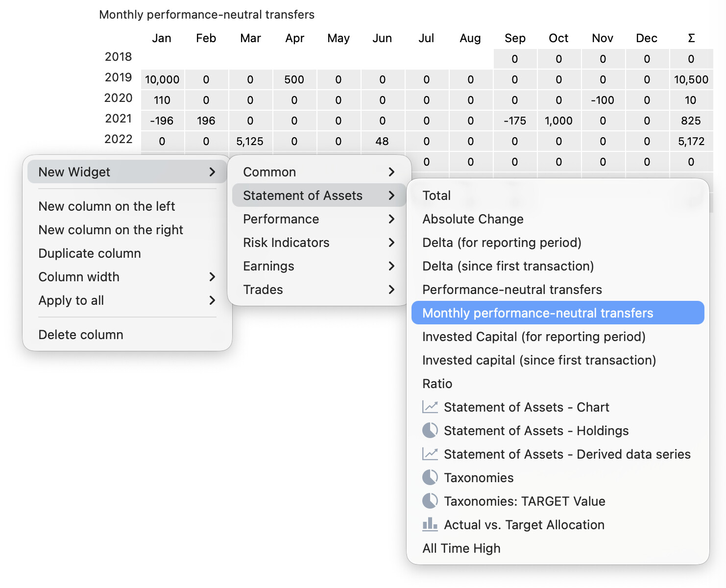Click the Derived data series chart icon

pos(430,454)
